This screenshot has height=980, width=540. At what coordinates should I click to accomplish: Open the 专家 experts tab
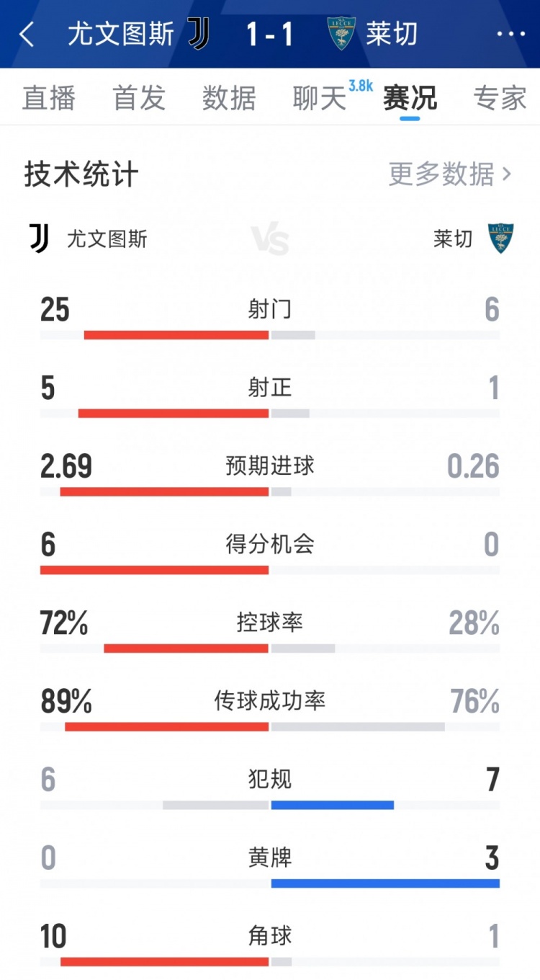[x=500, y=98]
